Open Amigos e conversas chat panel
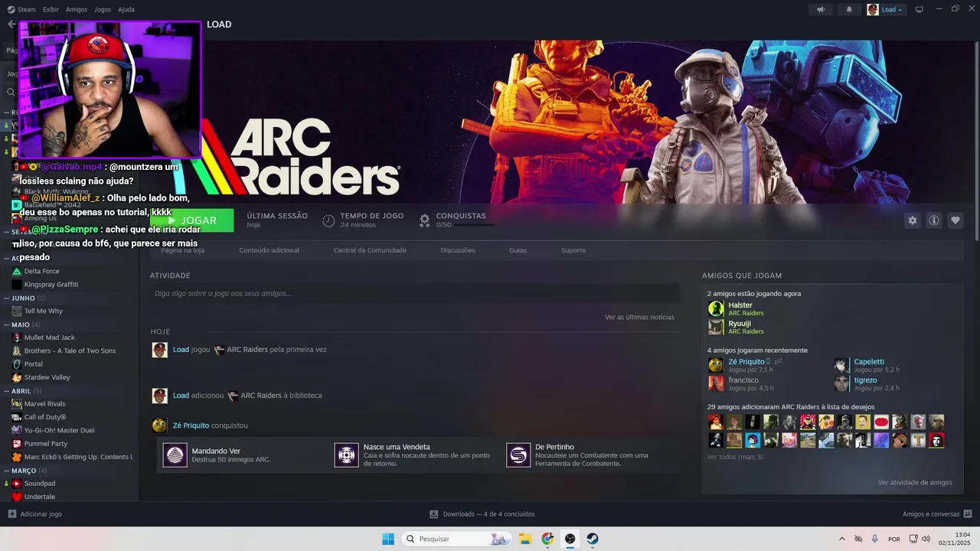The height and width of the screenshot is (551, 980). tap(937, 514)
